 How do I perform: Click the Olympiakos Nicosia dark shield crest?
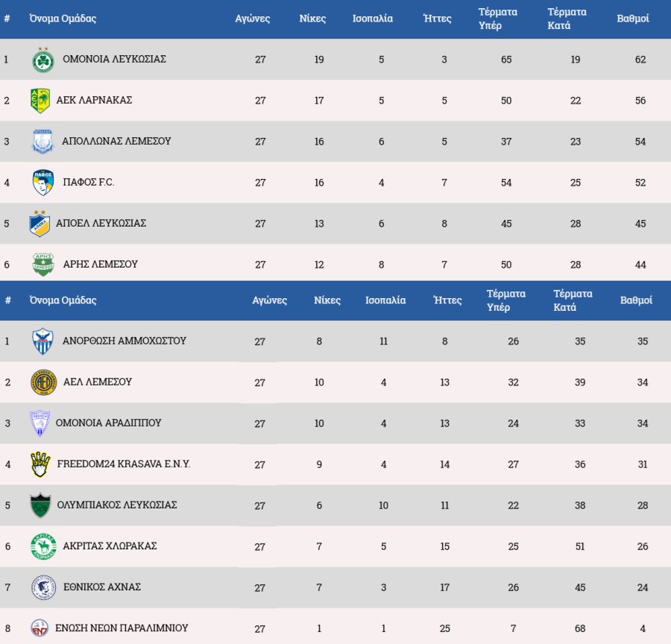click(40, 505)
